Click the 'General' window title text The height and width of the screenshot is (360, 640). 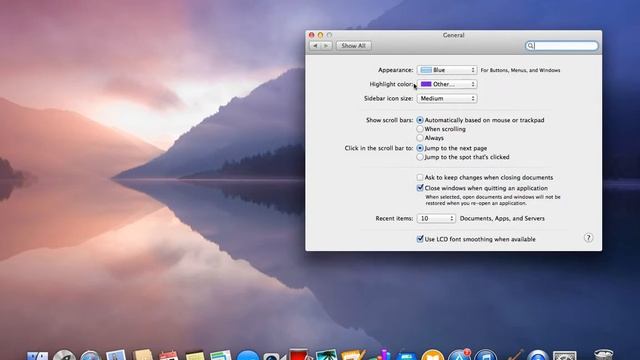point(453,35)
